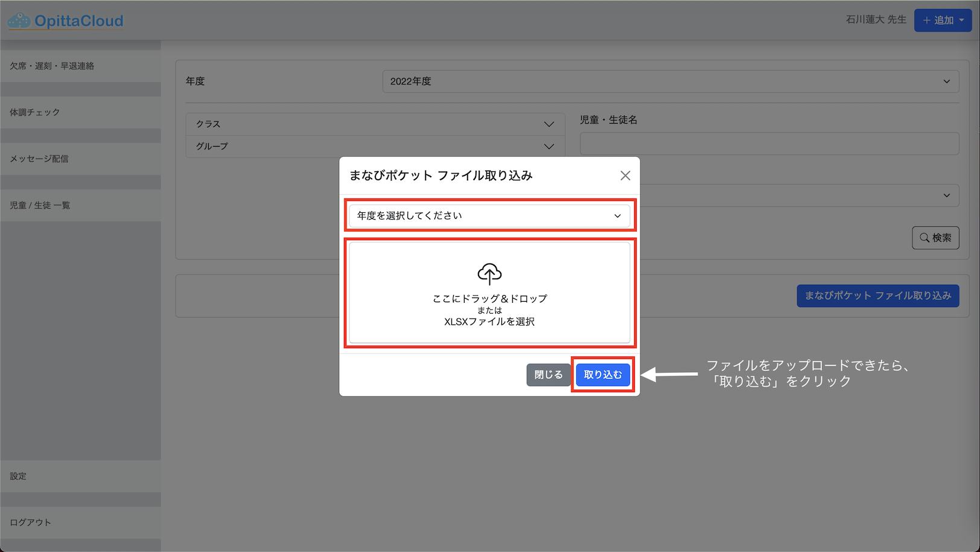Click the OpittaCloud cloud logo icon
Screen dimensions: 980x552
(x=19, y=21)
